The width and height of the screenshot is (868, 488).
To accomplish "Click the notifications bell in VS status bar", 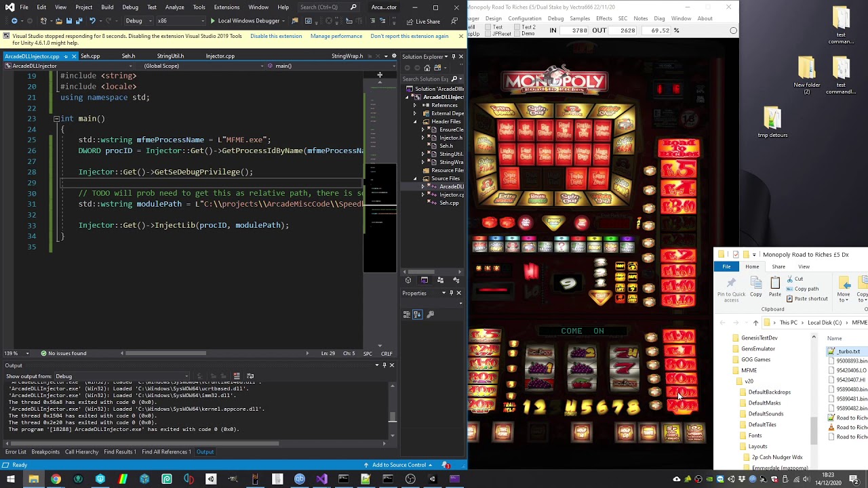I will [x=446, y=465].
